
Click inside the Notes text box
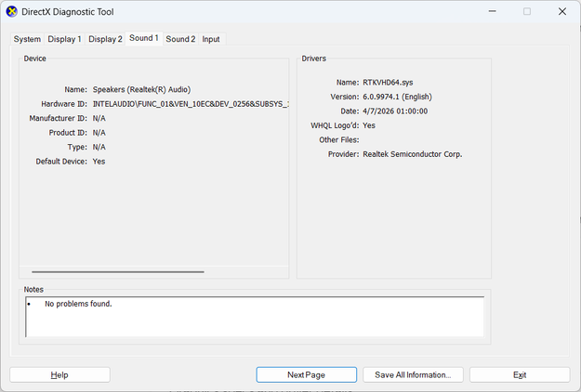(x=255, y=317)
